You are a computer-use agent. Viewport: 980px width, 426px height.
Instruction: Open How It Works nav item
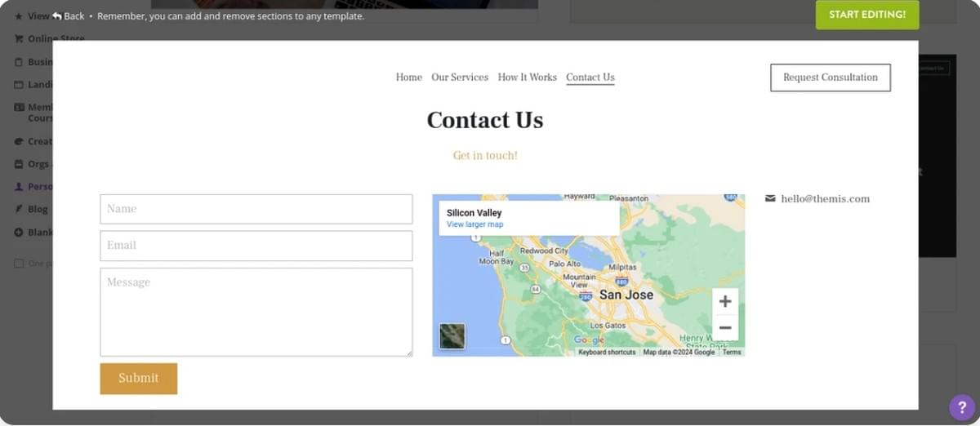528,78
